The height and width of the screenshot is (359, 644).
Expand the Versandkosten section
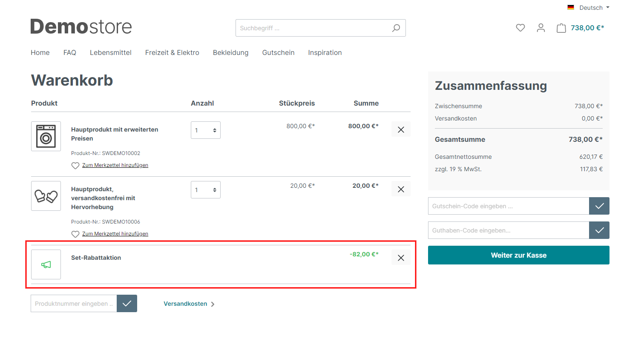point(189,304)
